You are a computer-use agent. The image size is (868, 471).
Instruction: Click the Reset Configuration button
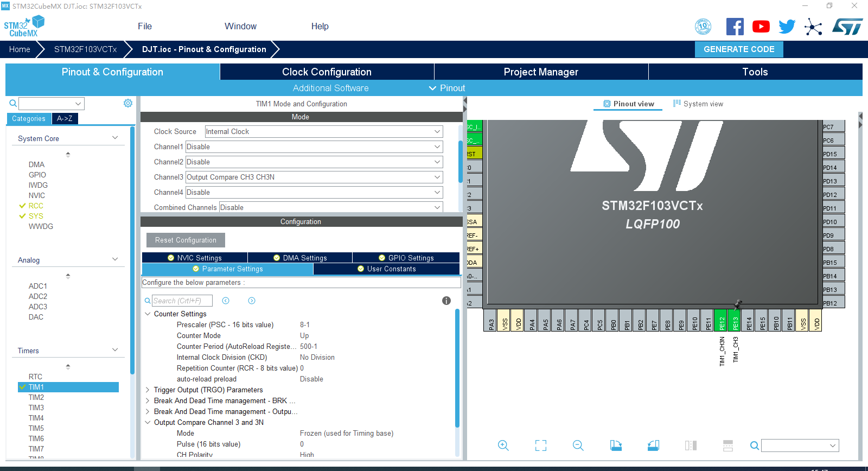186,240
